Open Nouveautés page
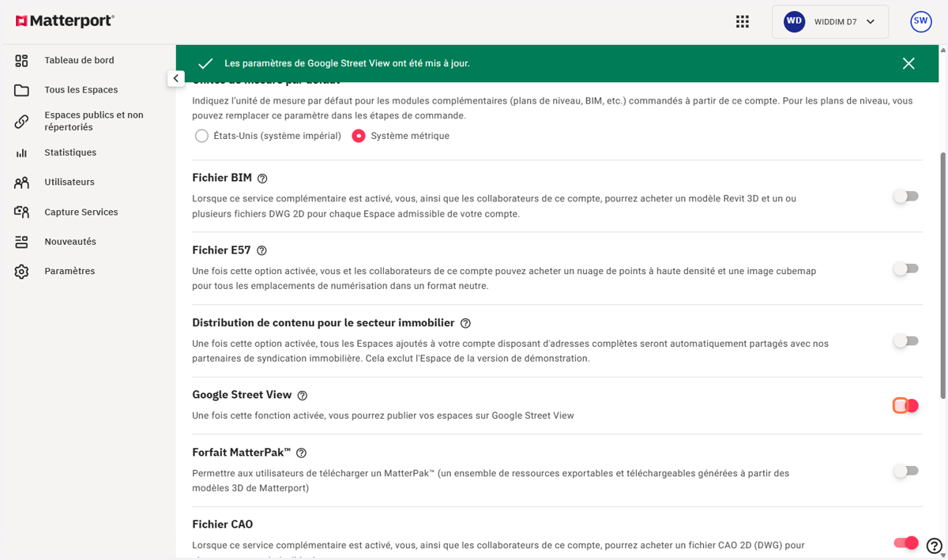Image resolution: width=948 pixels, height=560 pixels. [70, 242]
